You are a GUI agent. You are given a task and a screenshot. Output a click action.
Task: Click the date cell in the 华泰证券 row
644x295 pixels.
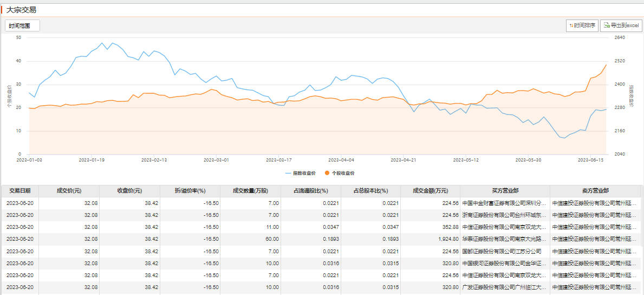click(19, 239)
